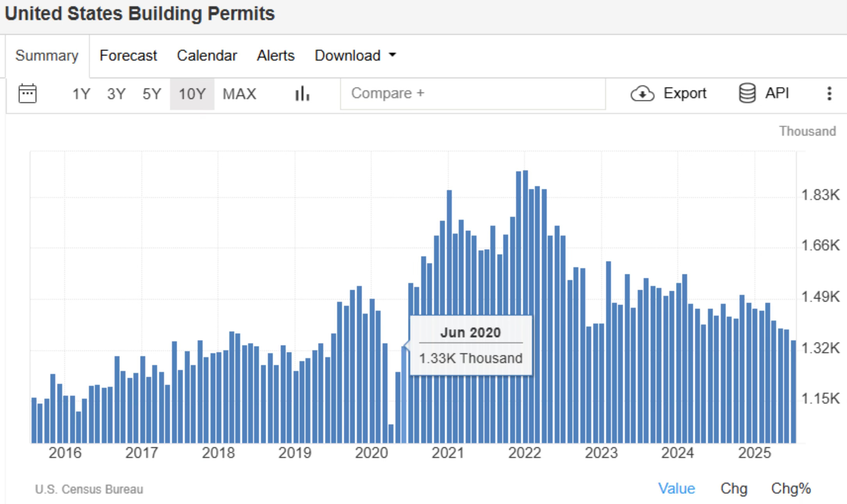Image resolution: width=847 pixels, height=504 pixels.
Task: Open the Summary tab
Action: pos(47,55)
